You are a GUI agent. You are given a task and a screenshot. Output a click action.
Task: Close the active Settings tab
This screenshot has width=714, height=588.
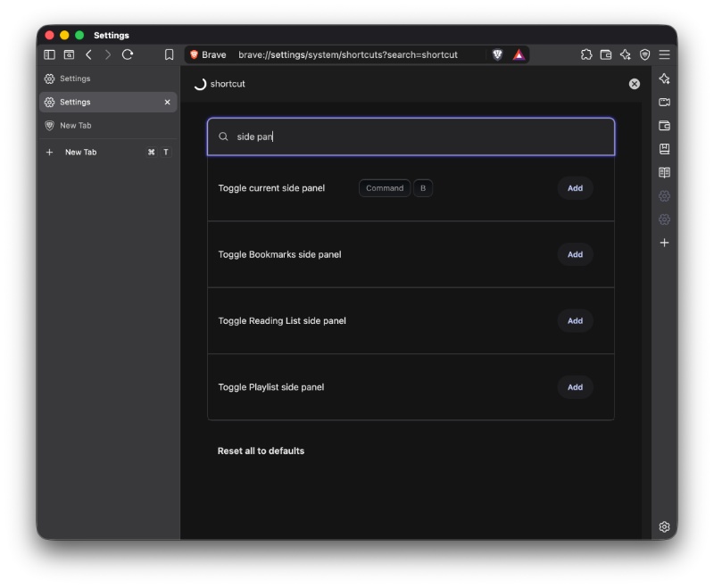(167, 102)
